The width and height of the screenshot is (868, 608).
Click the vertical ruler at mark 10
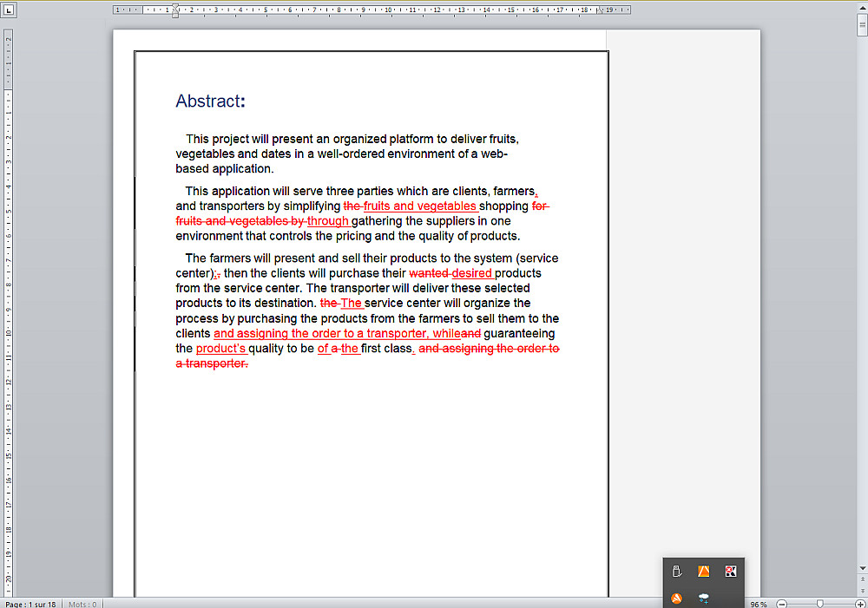(x=9, y=332)
